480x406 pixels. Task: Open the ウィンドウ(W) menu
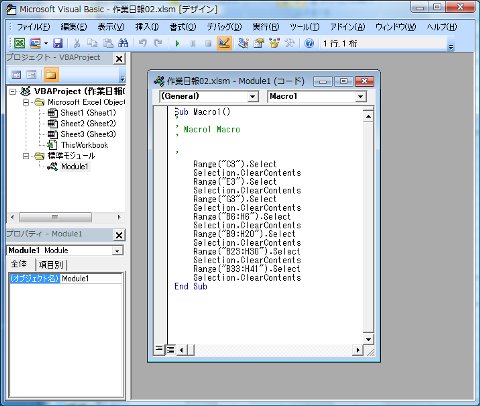click(396, 27)
